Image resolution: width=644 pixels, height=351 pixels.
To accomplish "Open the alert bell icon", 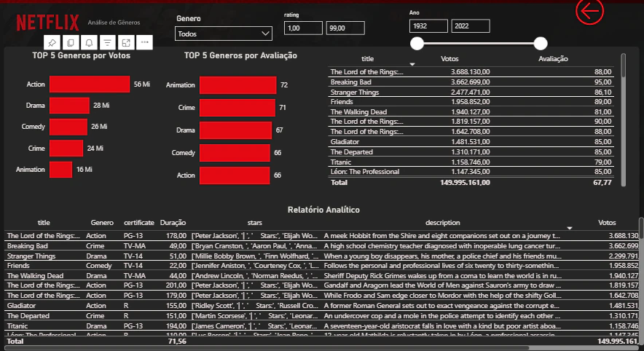I will (x=89, y=42).
